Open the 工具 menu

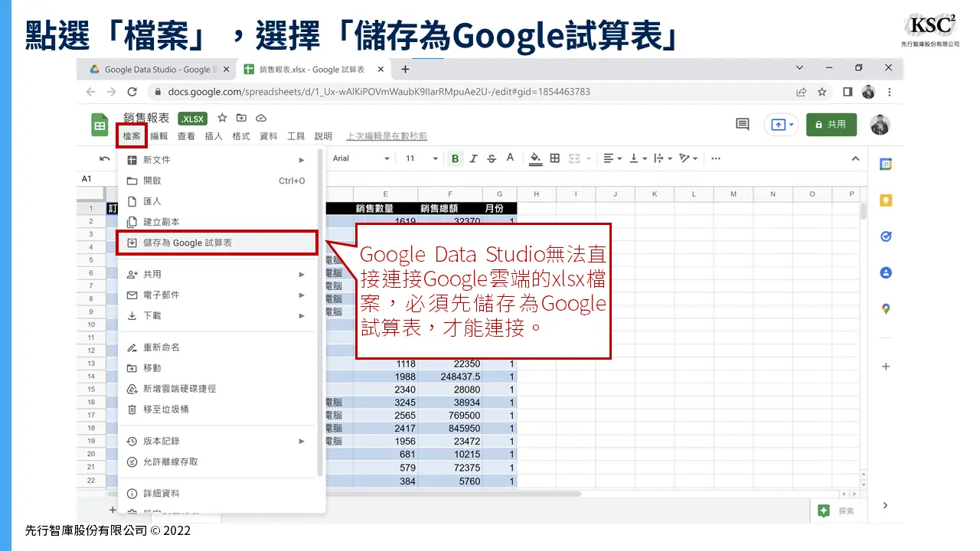[x=296, y=136]
